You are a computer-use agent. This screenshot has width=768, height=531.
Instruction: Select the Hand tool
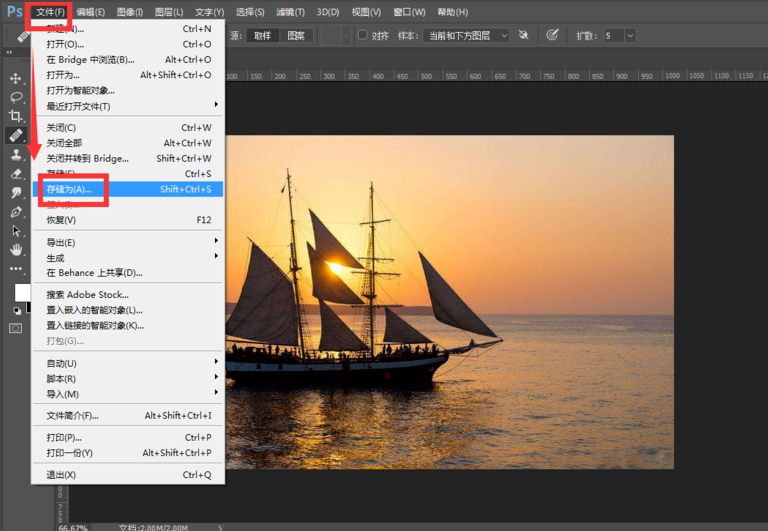pyautogui.click(x=16, y=249)
